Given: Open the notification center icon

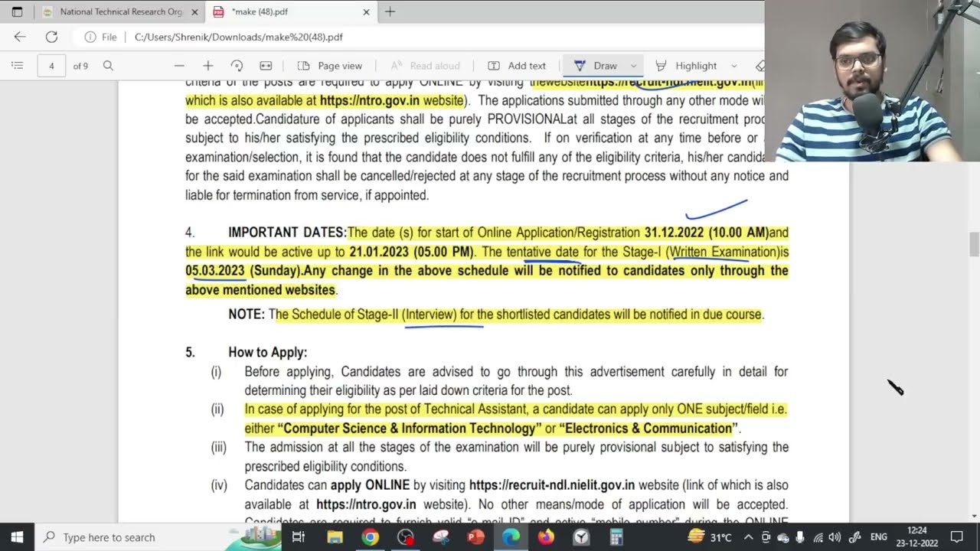Looking at the screenshot, I should coord(956,537).
